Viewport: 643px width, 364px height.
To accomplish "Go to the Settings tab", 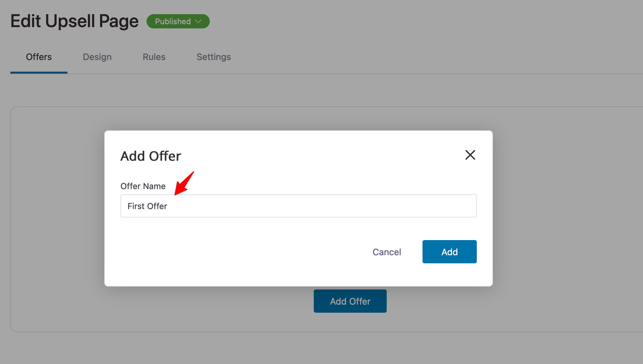I will point(213,57).
